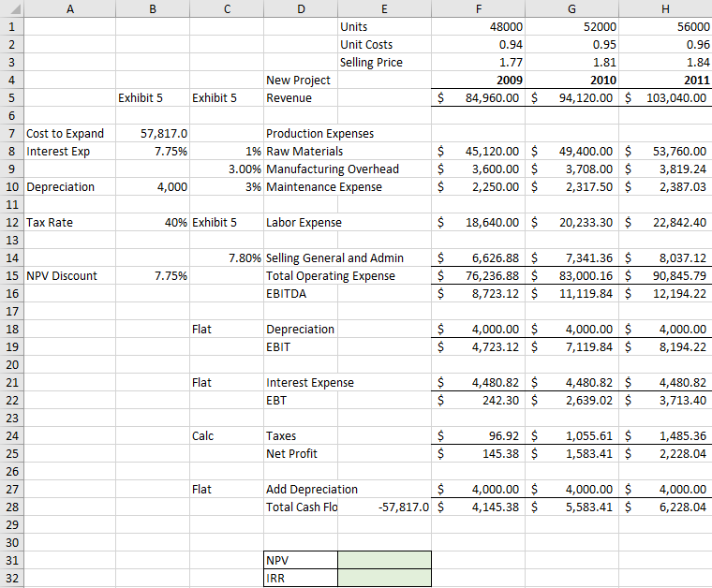
Task: Select the 84,960.00 revenue cell
Action: pyautogui.click(x=478, y=98)
